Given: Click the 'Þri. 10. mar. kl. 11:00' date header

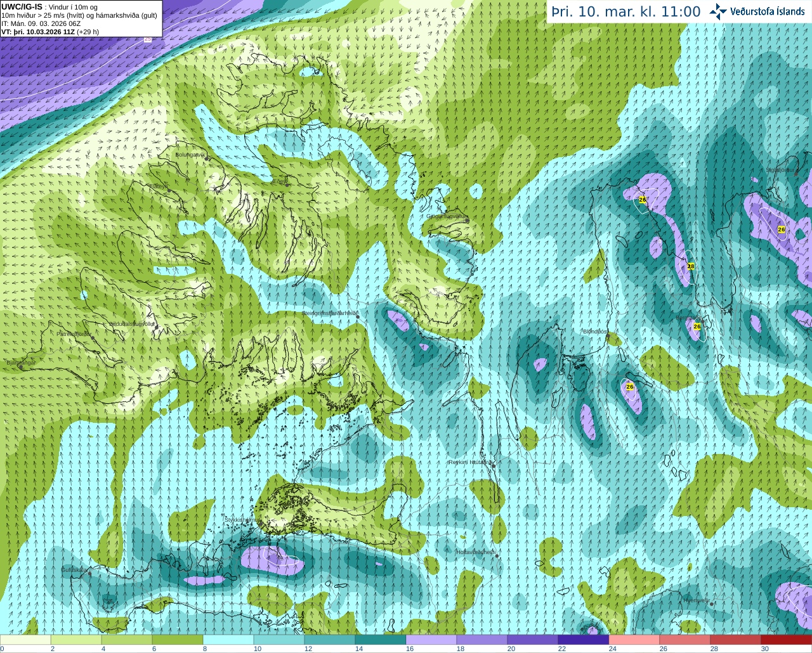Looking at the screenshot, I should [x=625, y=12].
